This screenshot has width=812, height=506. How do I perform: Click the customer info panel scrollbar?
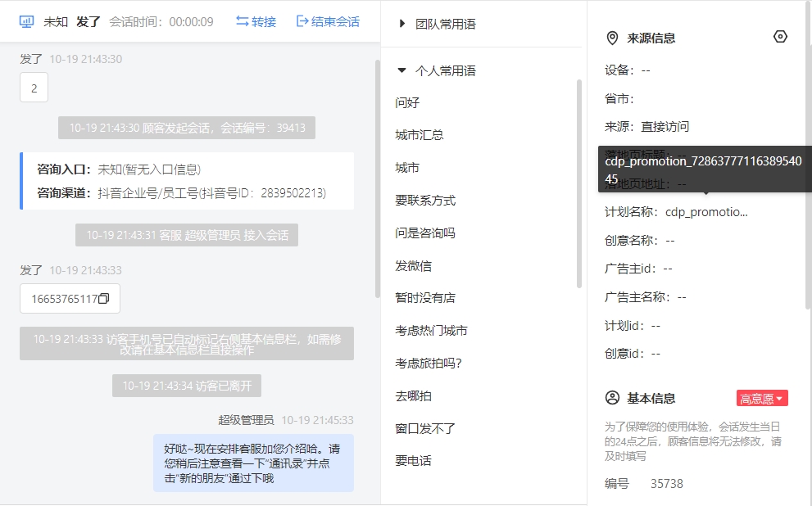(x=809, y=156)
